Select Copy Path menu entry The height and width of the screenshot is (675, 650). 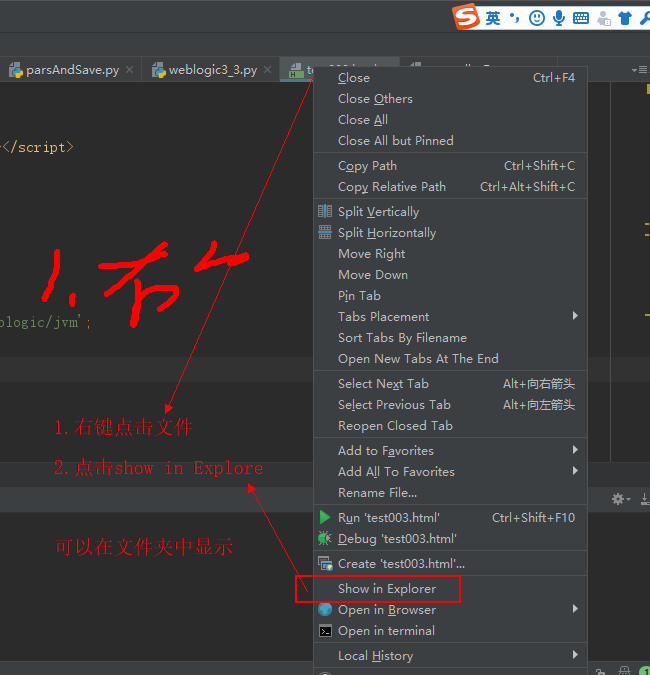(451, 166)
